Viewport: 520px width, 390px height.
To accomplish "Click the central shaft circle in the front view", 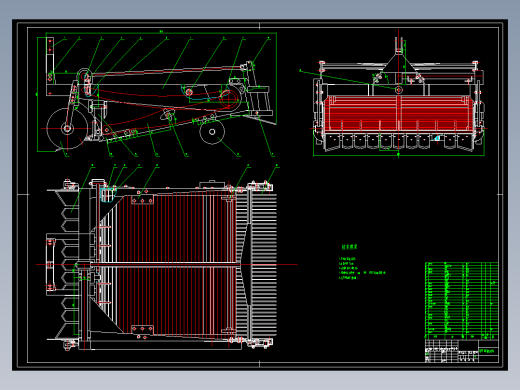I will [399, 90].
